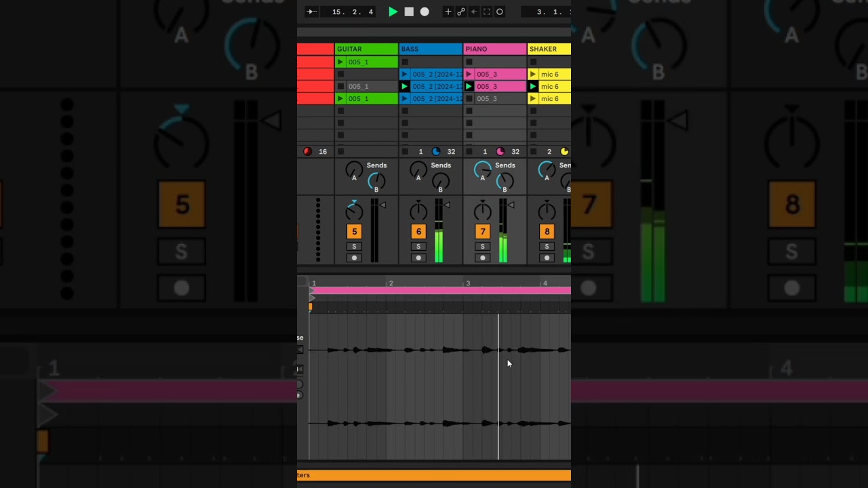Launch the topmost SHAKER mic 6 clip
The width and height of the screenshot is (868, 488).
[533, 74]
